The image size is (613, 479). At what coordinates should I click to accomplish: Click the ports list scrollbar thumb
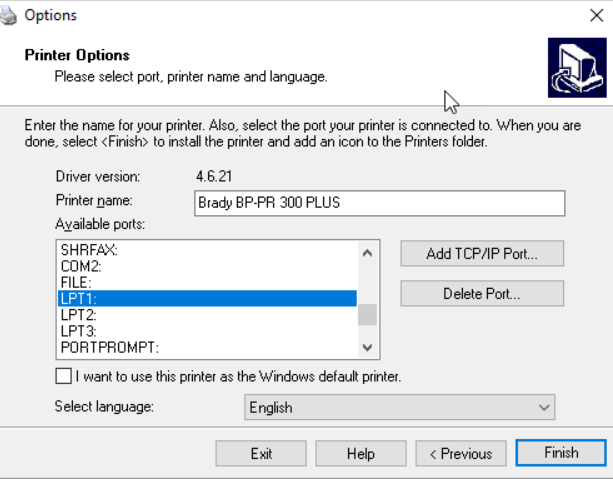[x=367, y=314]
